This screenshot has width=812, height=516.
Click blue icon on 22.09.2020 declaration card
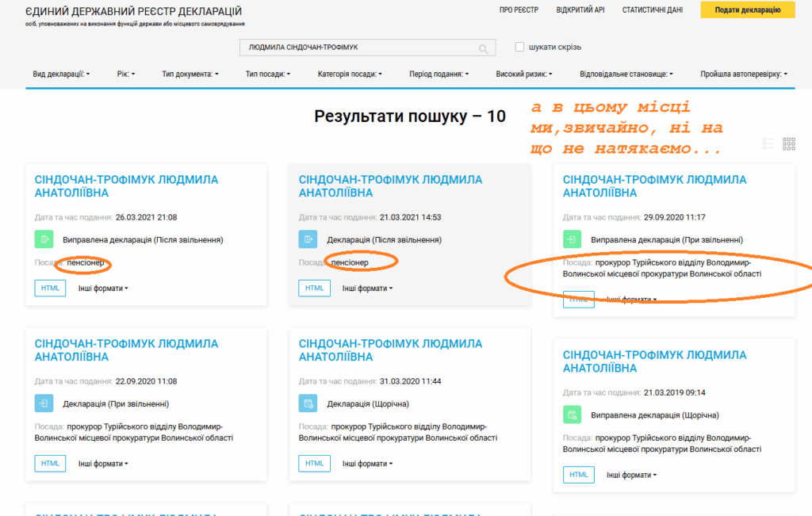click(44, 403)
